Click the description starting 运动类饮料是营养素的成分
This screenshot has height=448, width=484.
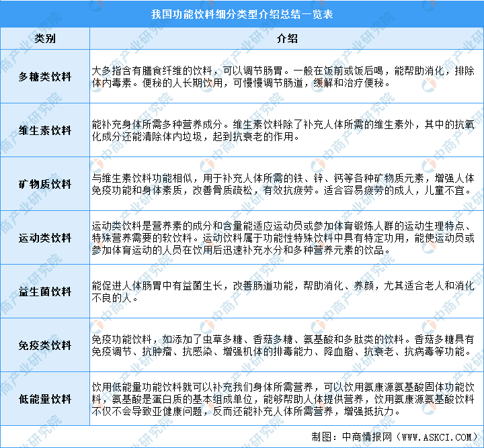283,238
